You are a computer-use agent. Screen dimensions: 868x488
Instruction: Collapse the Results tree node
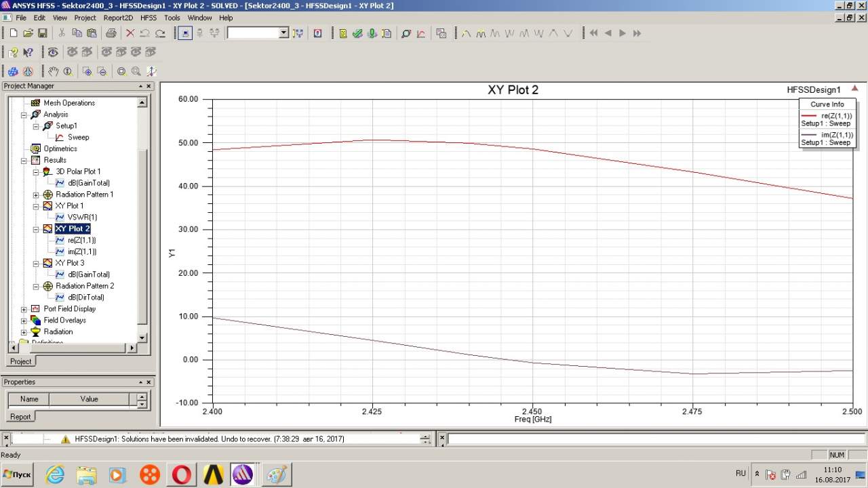[24, 161]
